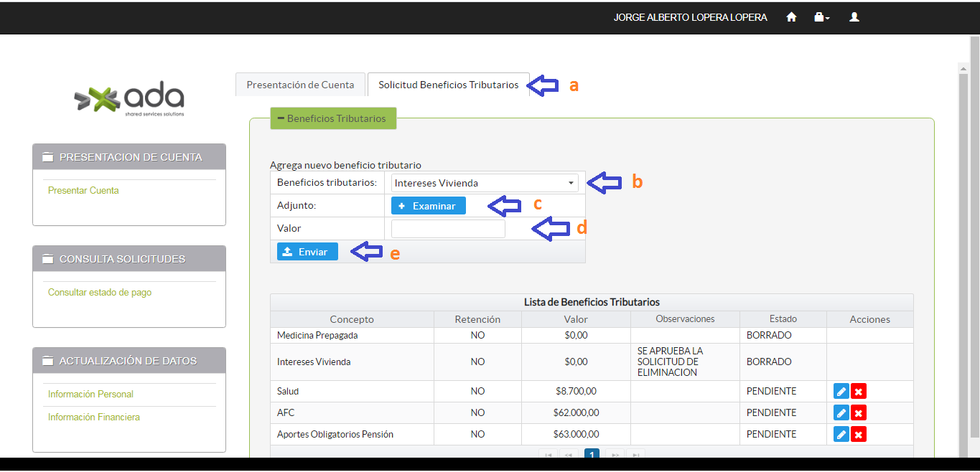980x472 pixels.
Task: Click the Valor input field
Action: pyautogui.click(x=448, y=229)
